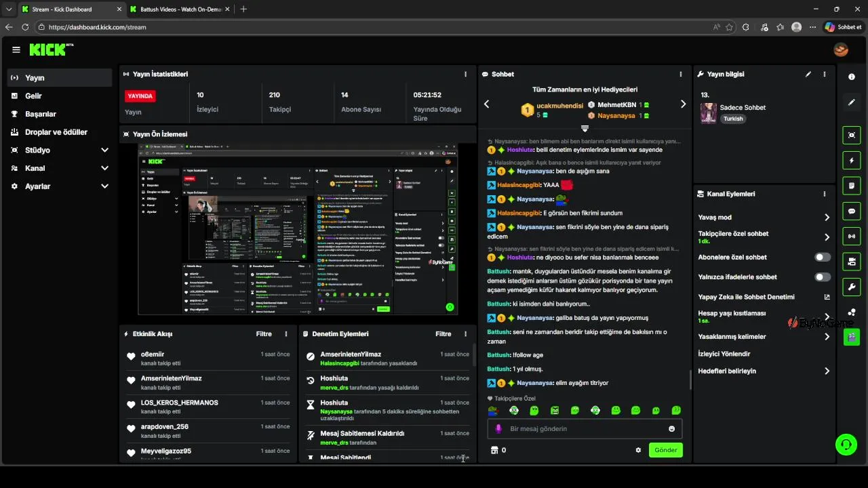Click İzleyici Yönlendir action
868x488 pixels.
[724, 354]
